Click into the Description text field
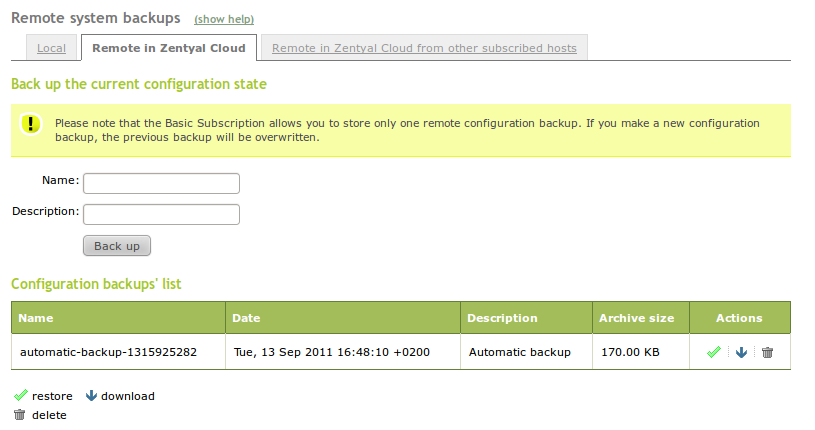This screenshot has height=430, width=815. (161, 214)
